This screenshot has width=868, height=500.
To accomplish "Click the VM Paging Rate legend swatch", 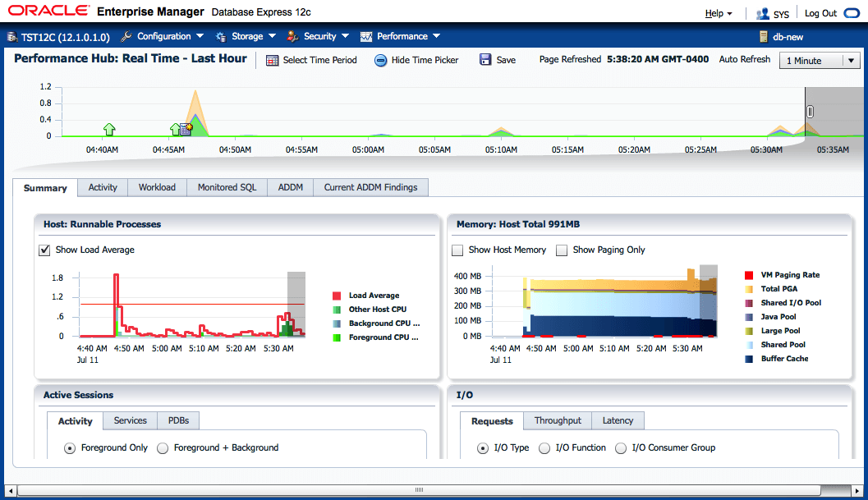I will click(x=749, y=275).
